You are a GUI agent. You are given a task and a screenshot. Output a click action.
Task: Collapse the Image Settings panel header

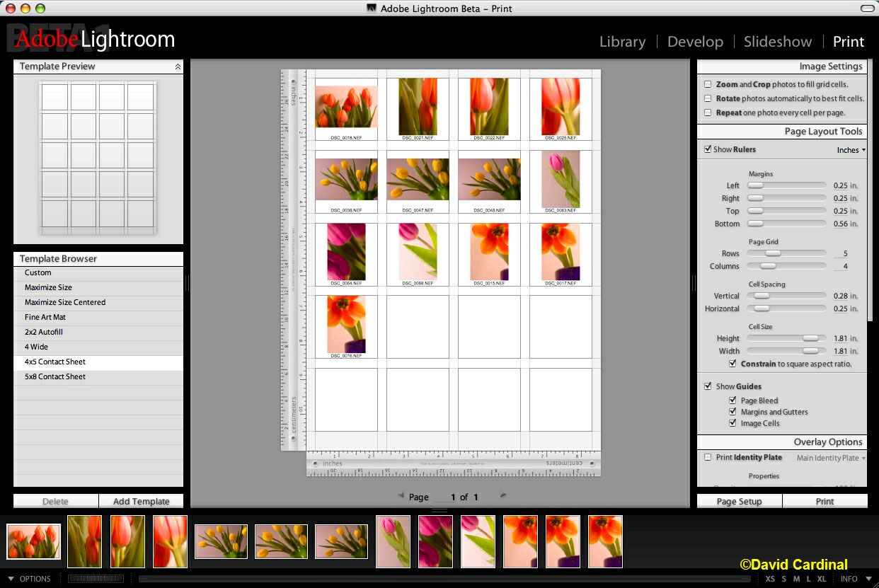coord(782,67)
